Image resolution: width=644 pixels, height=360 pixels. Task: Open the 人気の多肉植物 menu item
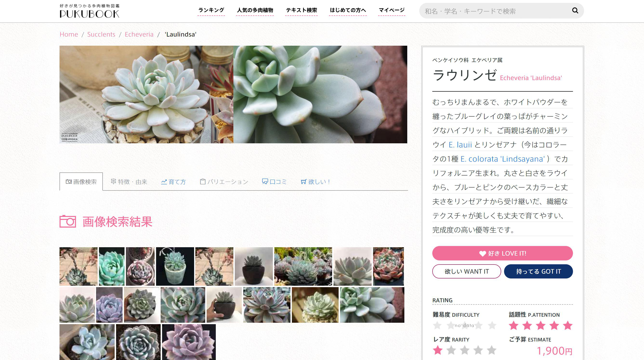pos(255,10)
